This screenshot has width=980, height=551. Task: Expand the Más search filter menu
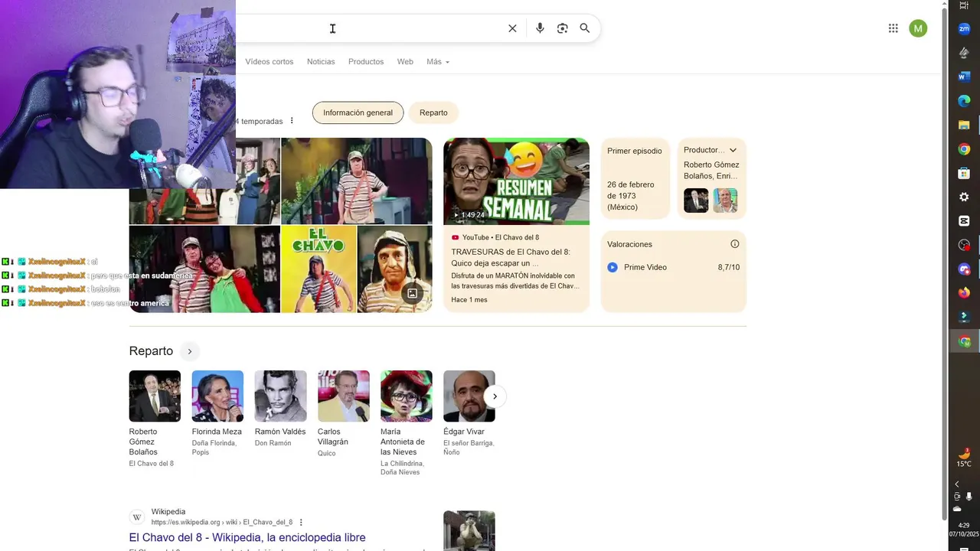coord(438,61)
